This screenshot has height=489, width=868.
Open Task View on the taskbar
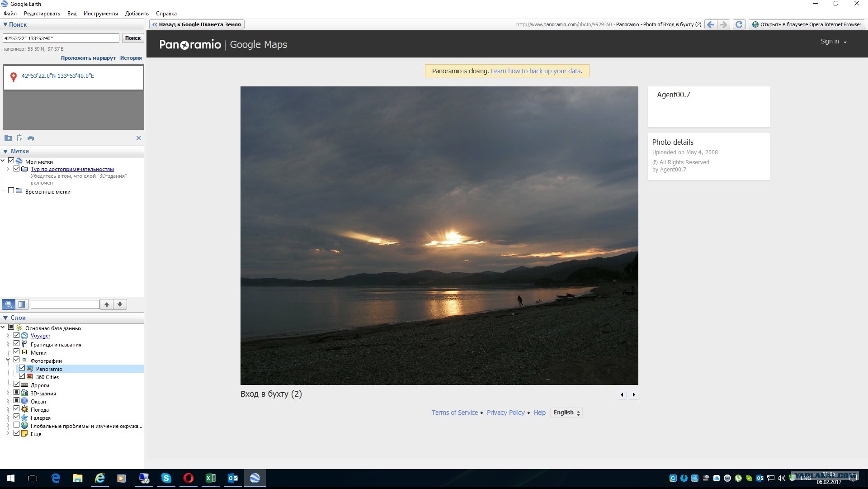33,478
